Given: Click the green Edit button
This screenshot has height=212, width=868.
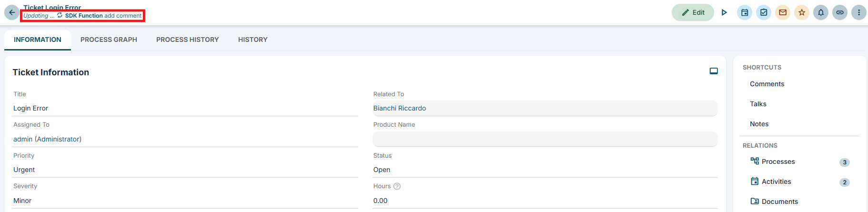Looking at the screenshot, I should (x=693, y=12).
